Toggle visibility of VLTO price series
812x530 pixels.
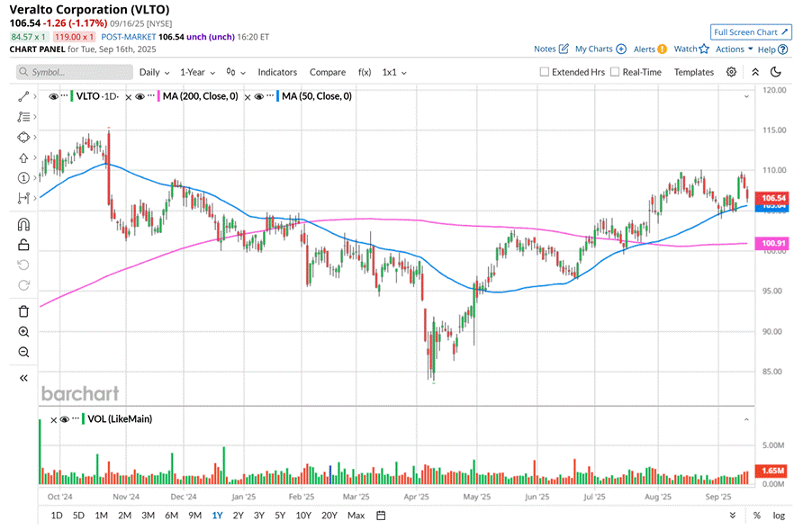coord(53,97)
